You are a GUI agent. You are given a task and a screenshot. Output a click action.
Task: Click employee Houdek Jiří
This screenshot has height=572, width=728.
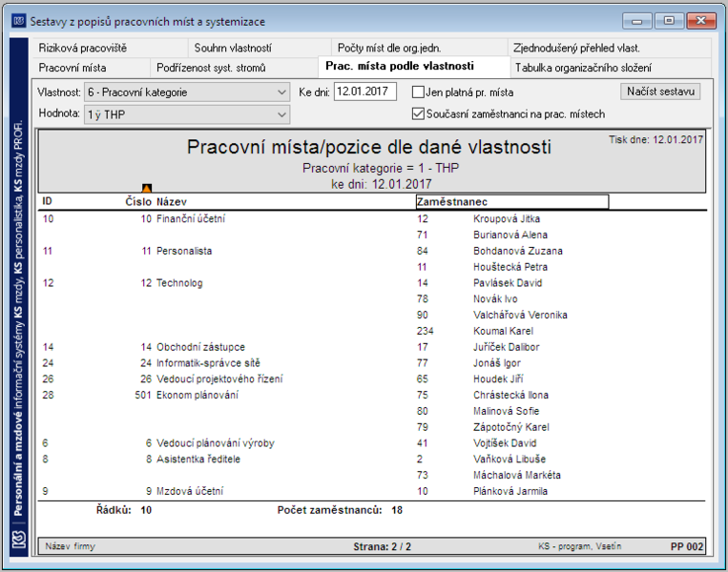(x=498, y=379)
